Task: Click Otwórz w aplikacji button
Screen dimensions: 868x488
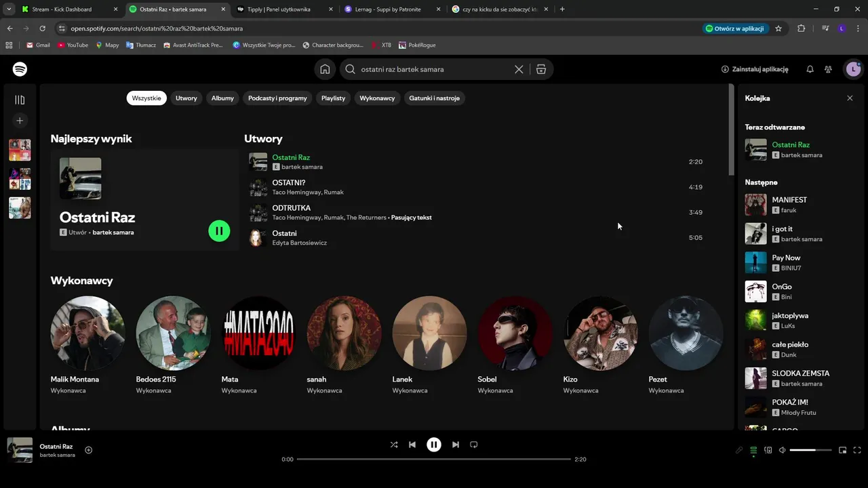Action: (x=735, y=28)
